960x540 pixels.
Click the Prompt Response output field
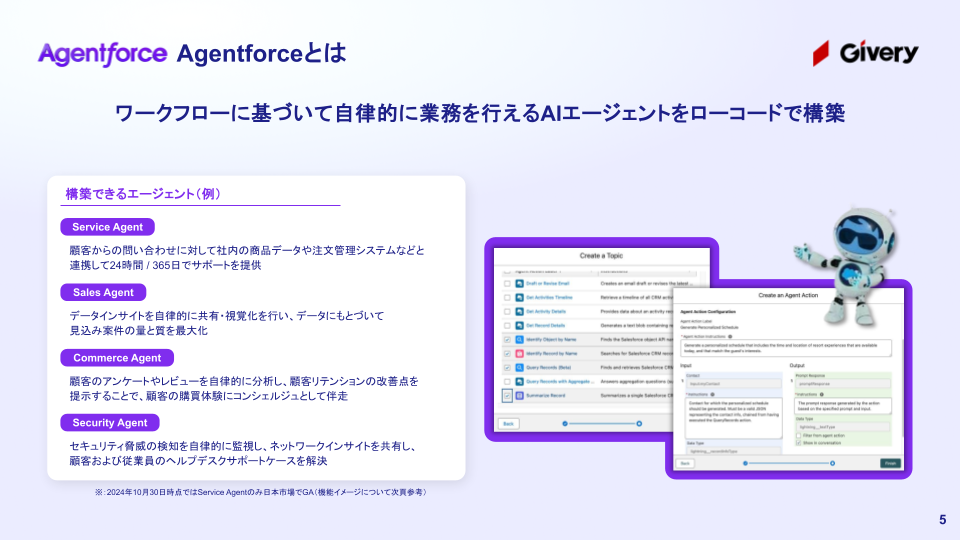coord(842,384)
